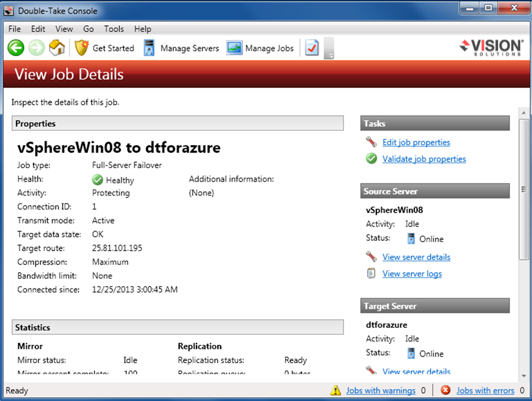532x401 pixels.
Task: Minimize the Double-Take Console window
Action: tap(470, 7)
